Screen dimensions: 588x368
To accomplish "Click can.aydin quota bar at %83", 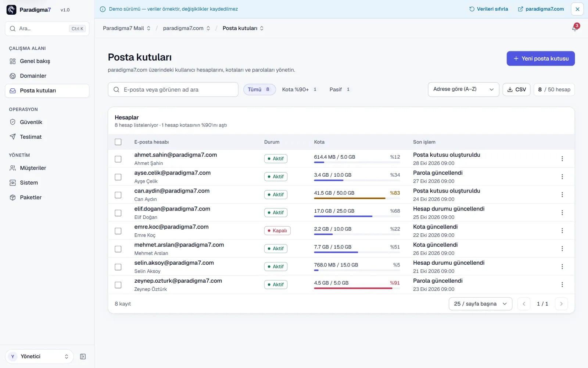I will tap(357, 198).
